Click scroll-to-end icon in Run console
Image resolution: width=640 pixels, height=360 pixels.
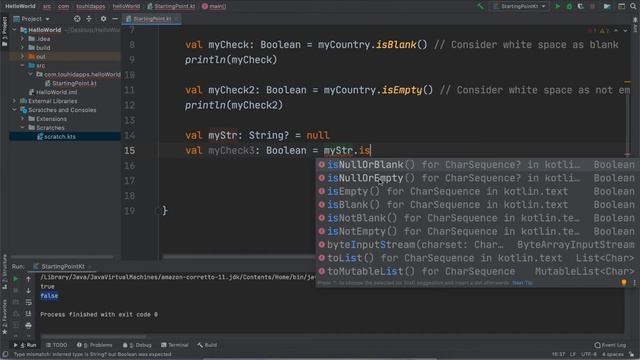[x=28, y=314]
